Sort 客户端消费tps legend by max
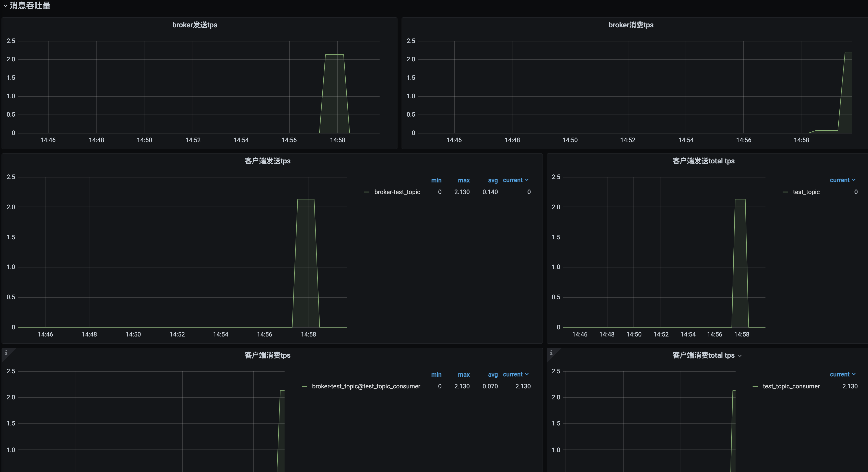Image resolution: width=868 pixels, height=472 pixels. pyautogui.click(x=464, y=375)
